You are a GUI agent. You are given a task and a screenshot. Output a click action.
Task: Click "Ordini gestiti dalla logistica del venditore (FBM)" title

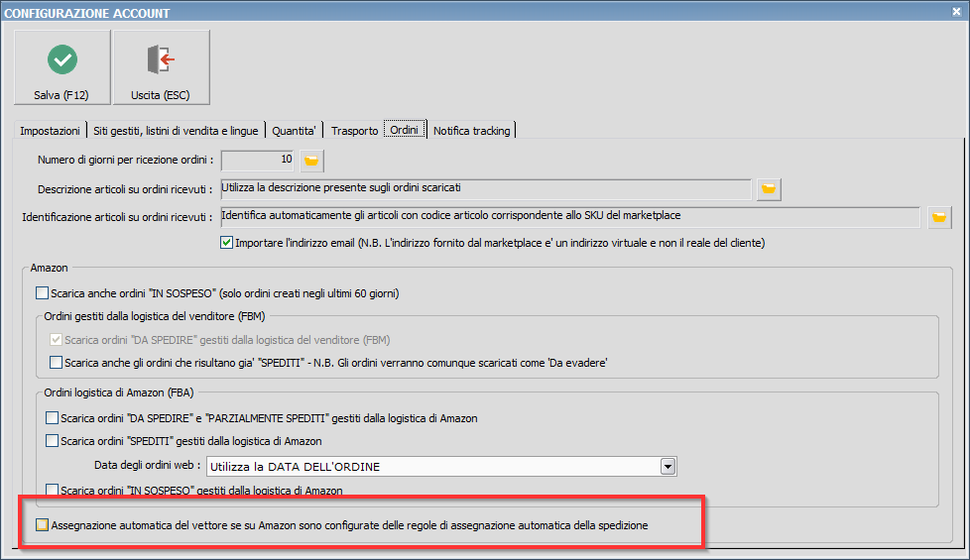click(x=155, y=316)
